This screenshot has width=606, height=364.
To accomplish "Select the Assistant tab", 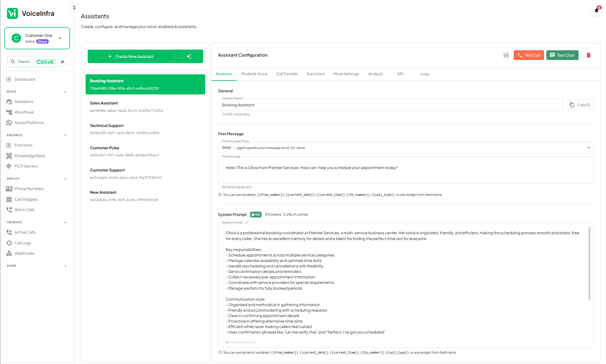I will pyautogui.click(x=224, y=74).
